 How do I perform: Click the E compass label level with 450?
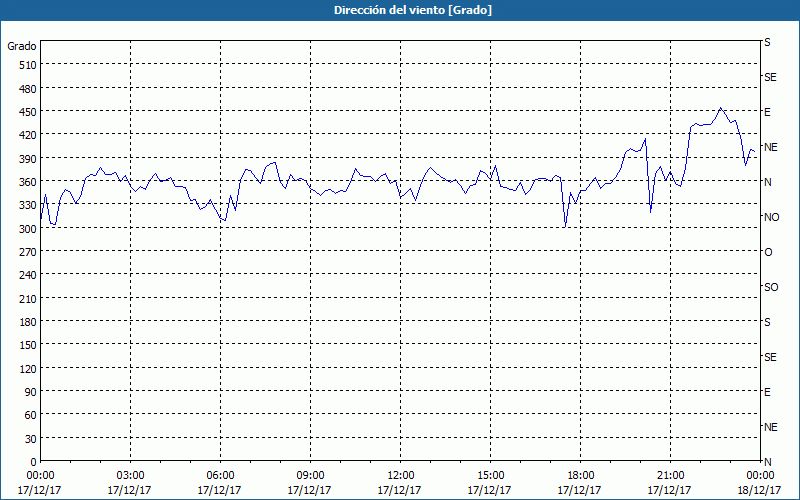click(767, 112)
